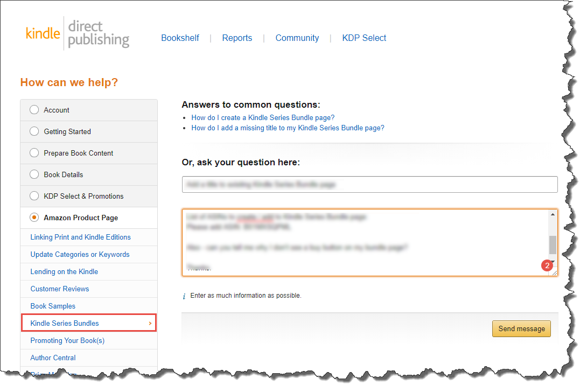
Task: Click the question subject input field
Action: click(370, 185)
